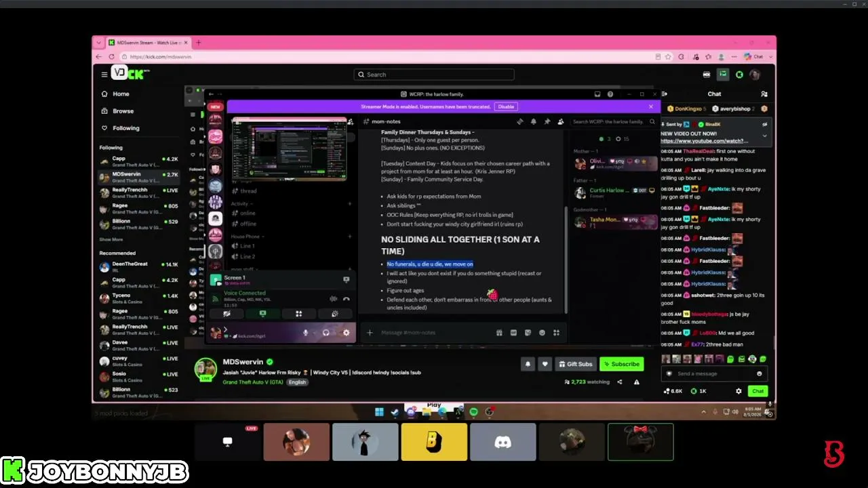Disconnect from Discord voice call
Image resolution: width=868 pixels, height=488 pixels.
[x=347, y=298]
